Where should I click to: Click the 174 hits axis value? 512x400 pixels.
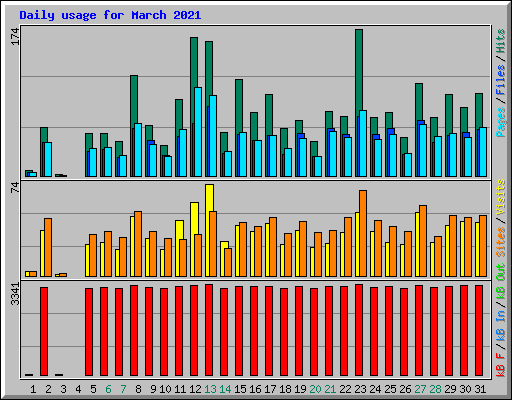coord(15,37)
